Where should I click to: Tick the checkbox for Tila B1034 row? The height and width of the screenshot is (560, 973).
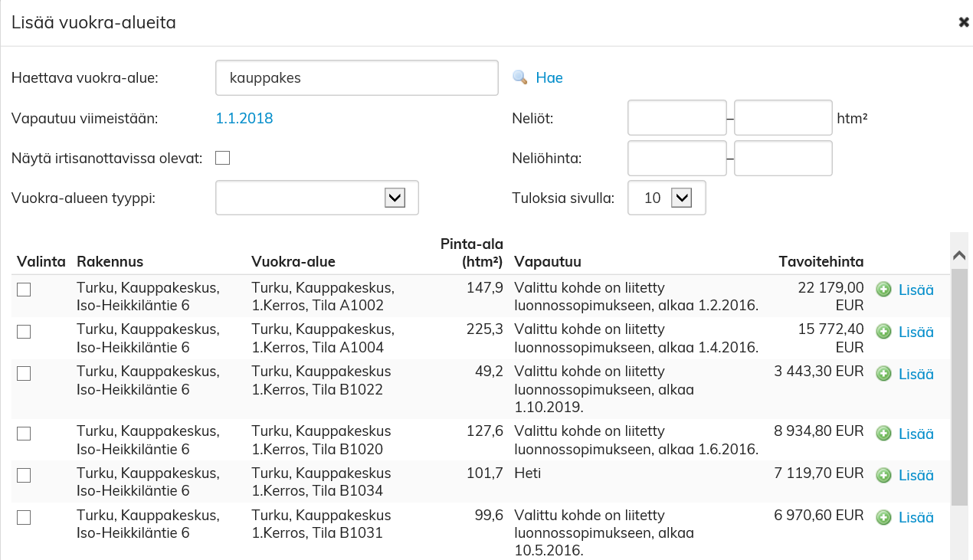(x=24, y=475)
